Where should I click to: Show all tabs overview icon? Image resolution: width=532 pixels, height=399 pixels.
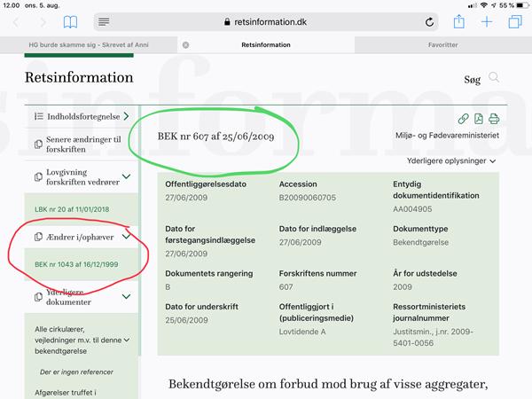tap(514, 21)
